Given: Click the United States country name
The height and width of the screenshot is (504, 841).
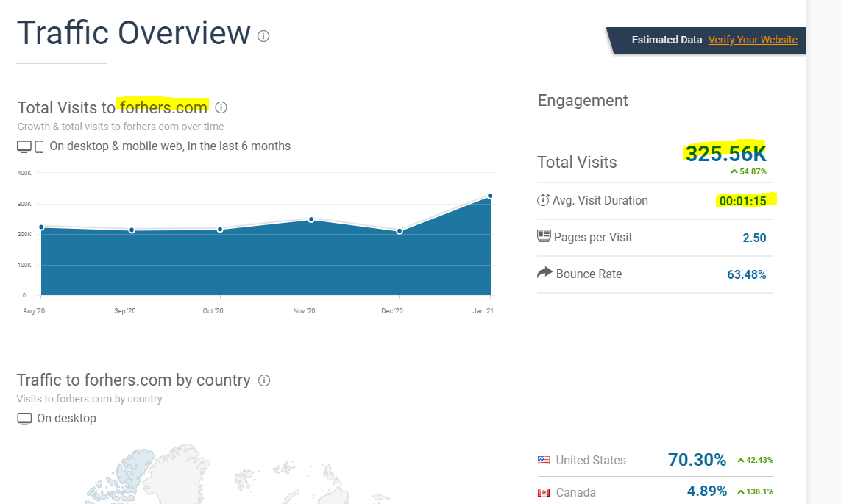Looking at the screenshot, I should pos(591,460).
